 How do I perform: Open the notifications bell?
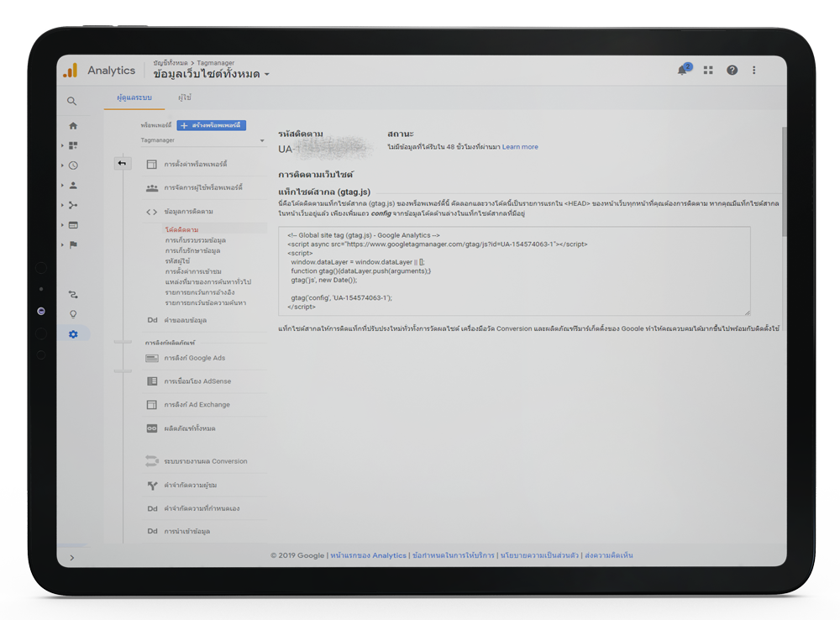click(683, 70)
